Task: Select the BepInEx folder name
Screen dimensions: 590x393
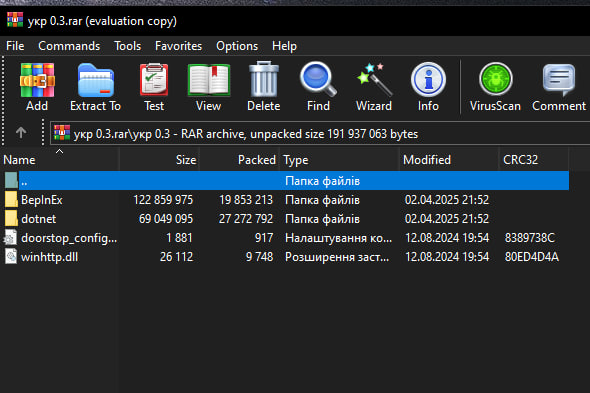Action: point(42,200)
